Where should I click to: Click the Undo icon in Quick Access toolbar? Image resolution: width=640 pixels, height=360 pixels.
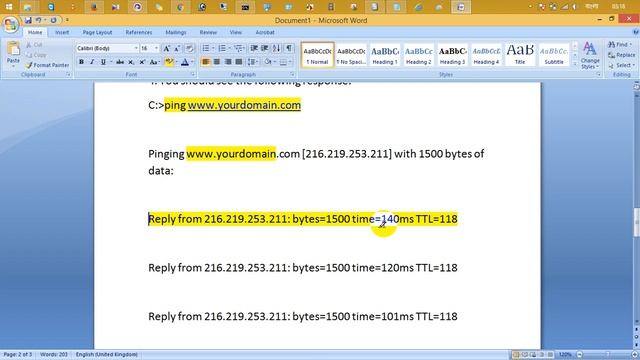click(x=38, y=20)
